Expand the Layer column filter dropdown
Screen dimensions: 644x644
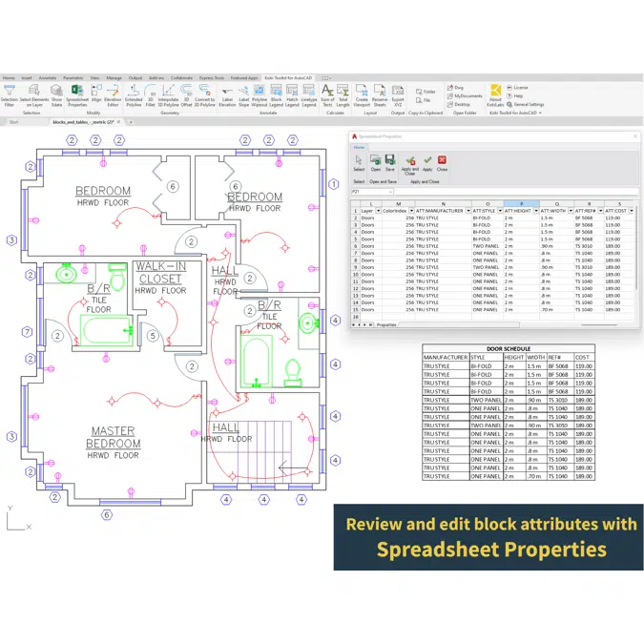[x=377, y=211]
